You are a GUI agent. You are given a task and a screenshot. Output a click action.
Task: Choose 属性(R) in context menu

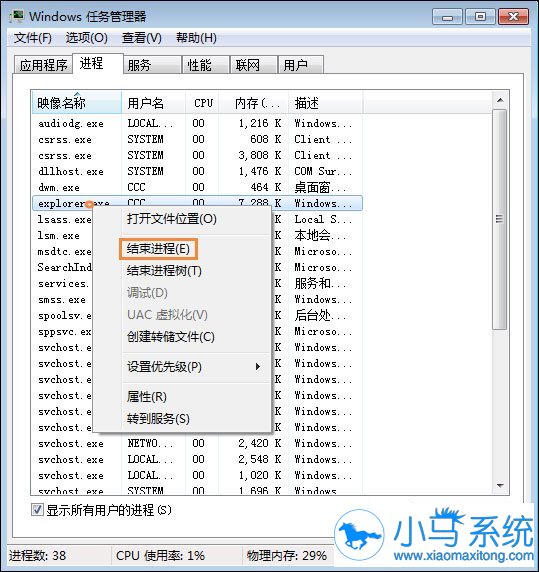tap(182, 397)
